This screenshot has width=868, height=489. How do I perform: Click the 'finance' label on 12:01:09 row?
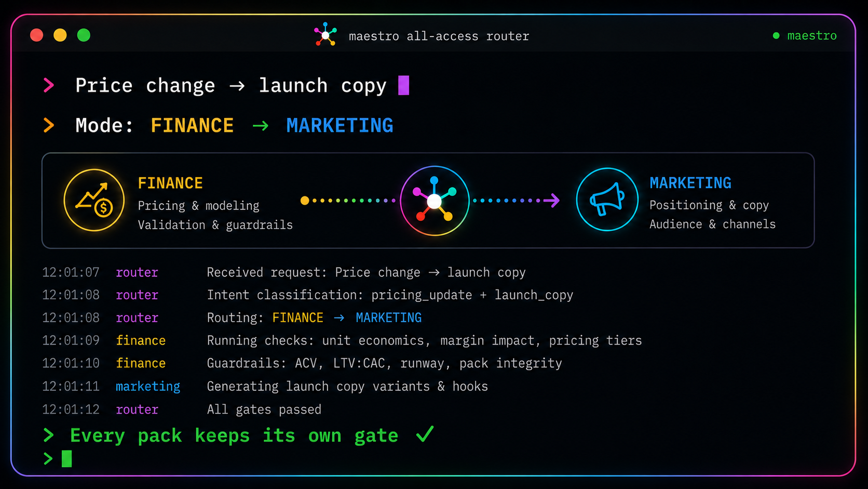[141, 341]
